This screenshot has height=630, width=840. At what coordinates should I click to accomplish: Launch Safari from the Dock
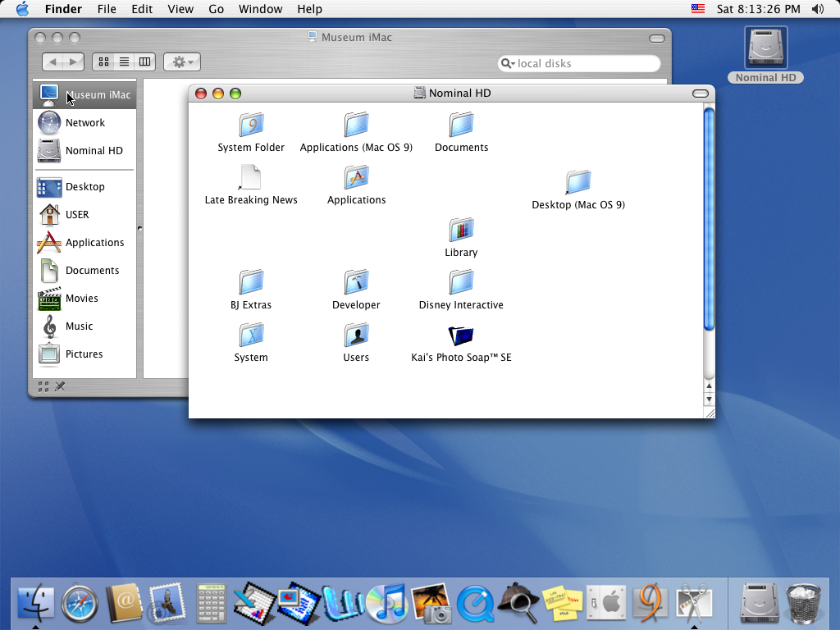coord(80,604)
